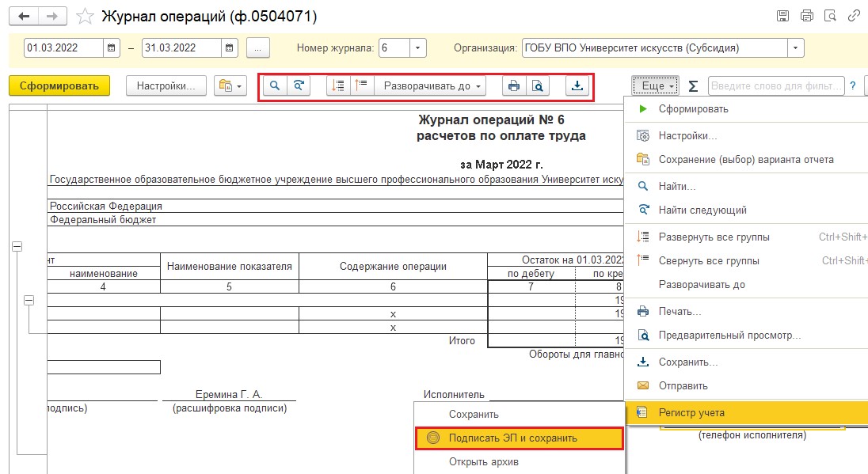Collapse the inner report group minus box

[x=29, y=301]
